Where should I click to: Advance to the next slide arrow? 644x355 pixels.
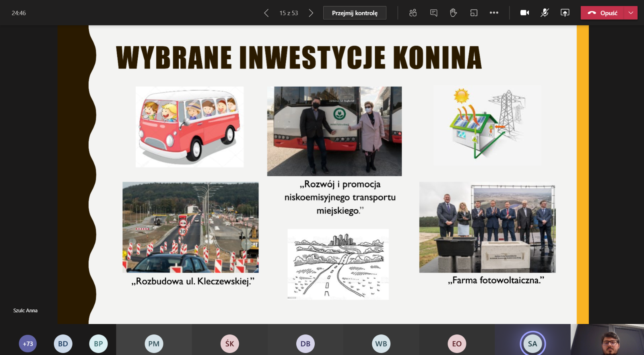tap(311, 13)
